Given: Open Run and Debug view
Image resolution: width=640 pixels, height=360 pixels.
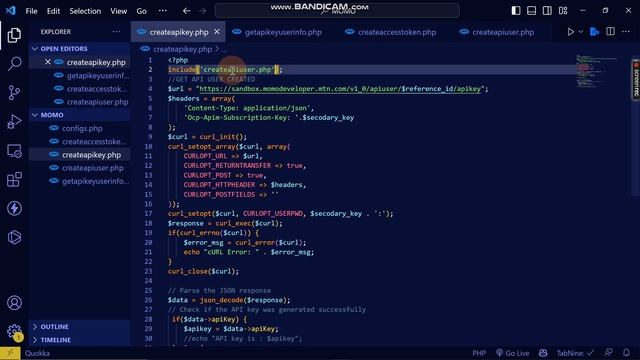Looking at the screenshot, I should coord(14,122).
